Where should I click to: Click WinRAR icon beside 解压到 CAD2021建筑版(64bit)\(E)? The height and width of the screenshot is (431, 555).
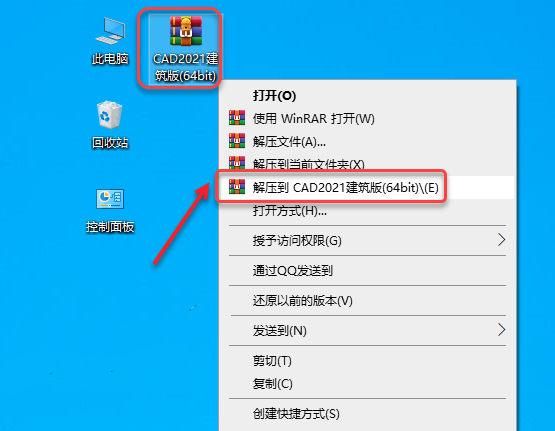237,187
